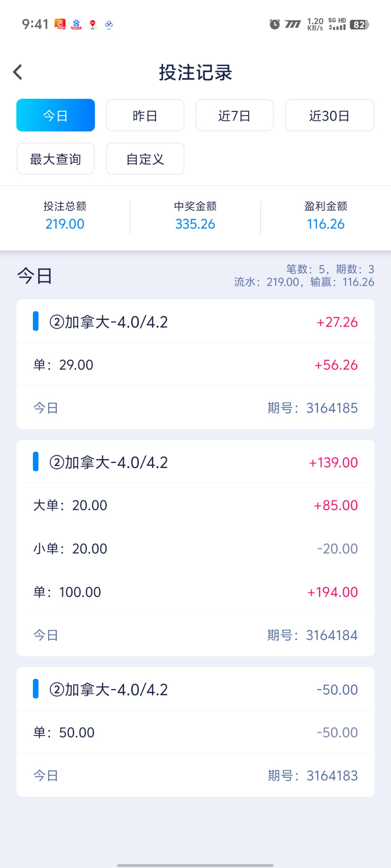
Task: Select the 今日 filter tab
Action: (x=55, y=115)
